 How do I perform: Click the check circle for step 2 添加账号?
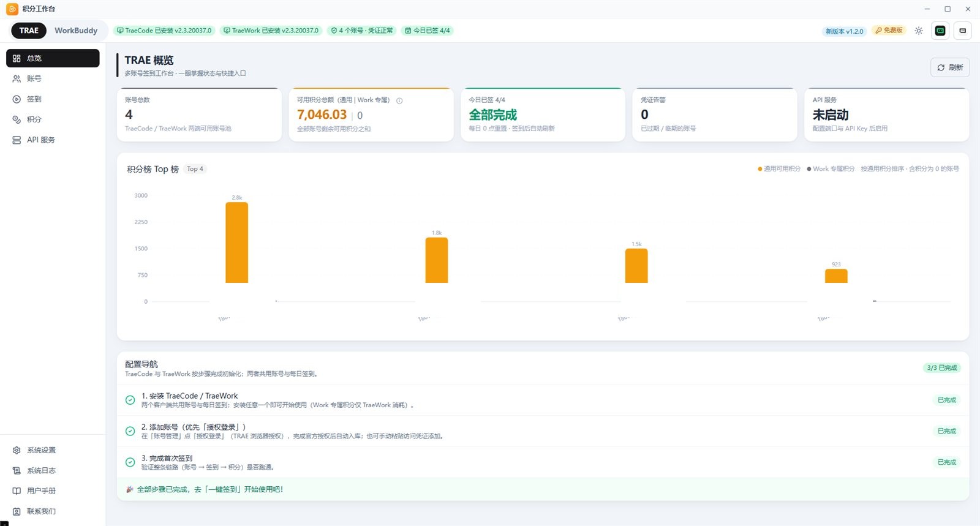point(130,431)
